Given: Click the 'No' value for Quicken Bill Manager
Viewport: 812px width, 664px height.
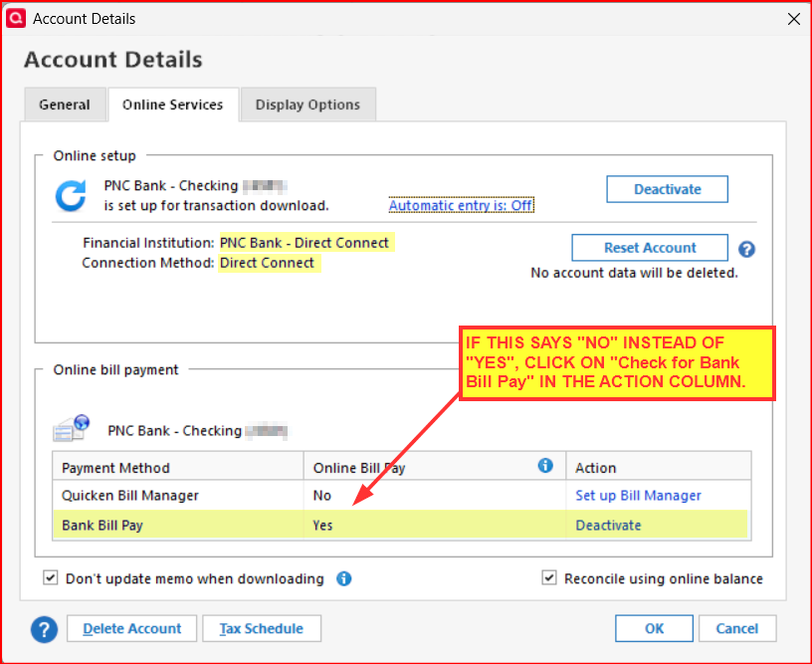Looking at the screenshot, I should click(x=322, y=496).
